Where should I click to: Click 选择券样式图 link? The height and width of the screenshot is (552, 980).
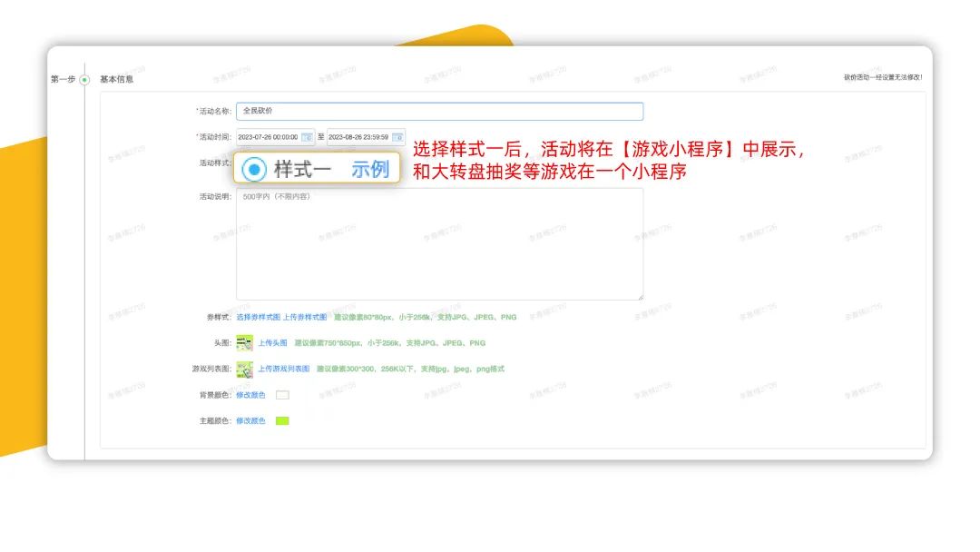click(x=258, y=318)
